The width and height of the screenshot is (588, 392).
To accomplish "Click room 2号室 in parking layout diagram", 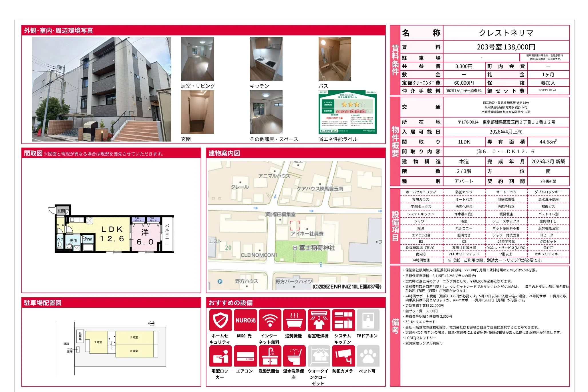I will 134,337.
